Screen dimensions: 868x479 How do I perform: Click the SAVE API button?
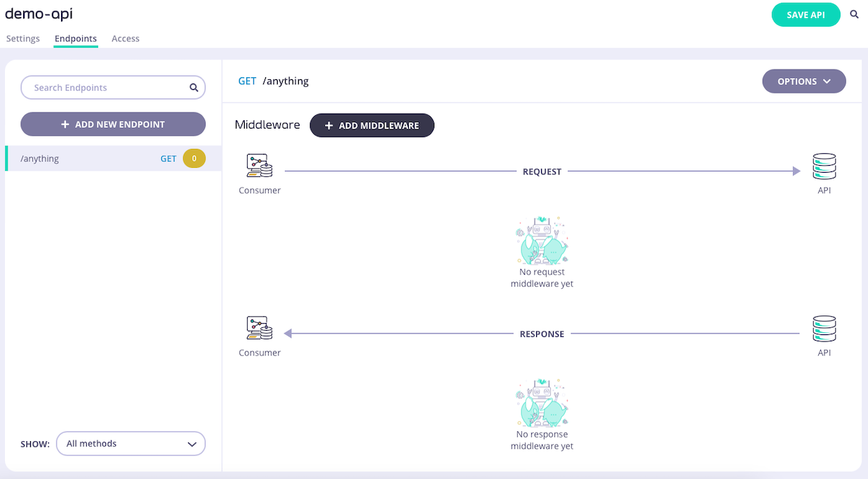coord(806,15)
